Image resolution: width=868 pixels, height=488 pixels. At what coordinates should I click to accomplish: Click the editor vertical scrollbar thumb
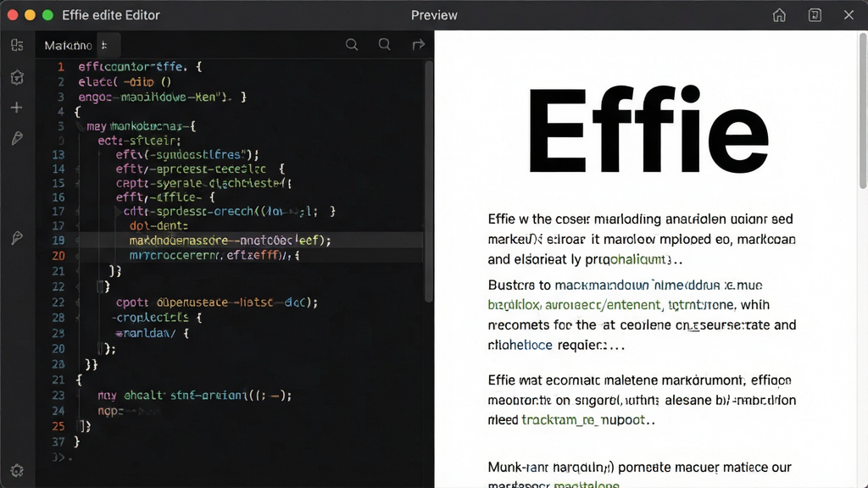coord(428,181)
